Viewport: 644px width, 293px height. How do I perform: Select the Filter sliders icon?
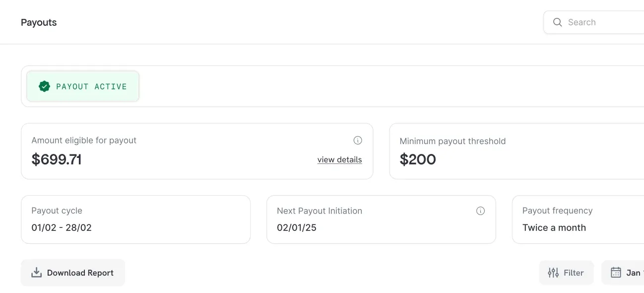pyautogui.click(x=553, y=272)
